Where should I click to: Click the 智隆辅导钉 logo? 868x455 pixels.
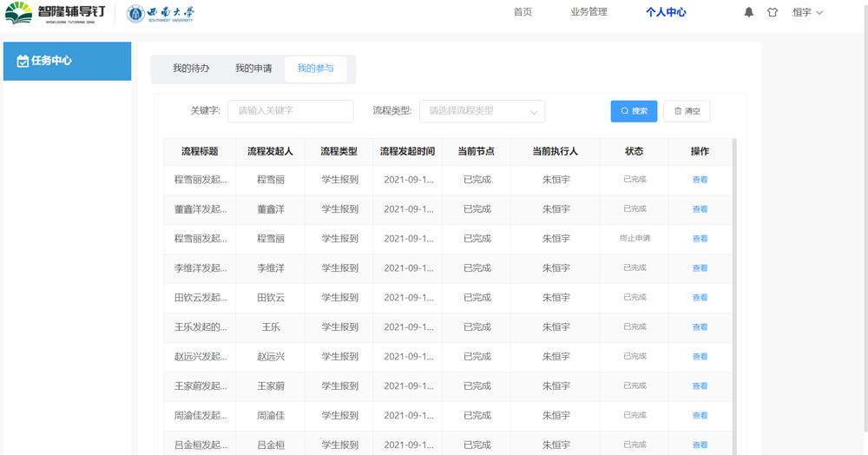click(x=56, y=13)
